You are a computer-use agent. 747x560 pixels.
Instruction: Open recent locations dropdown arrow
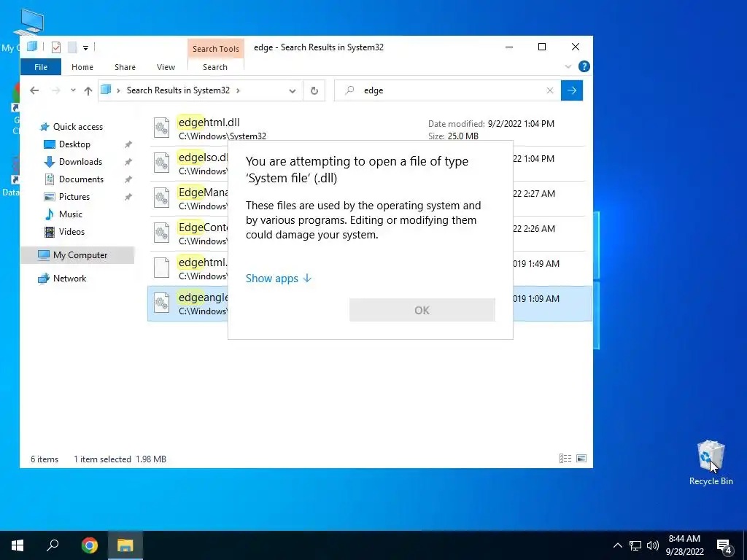(x=73, y=90)
